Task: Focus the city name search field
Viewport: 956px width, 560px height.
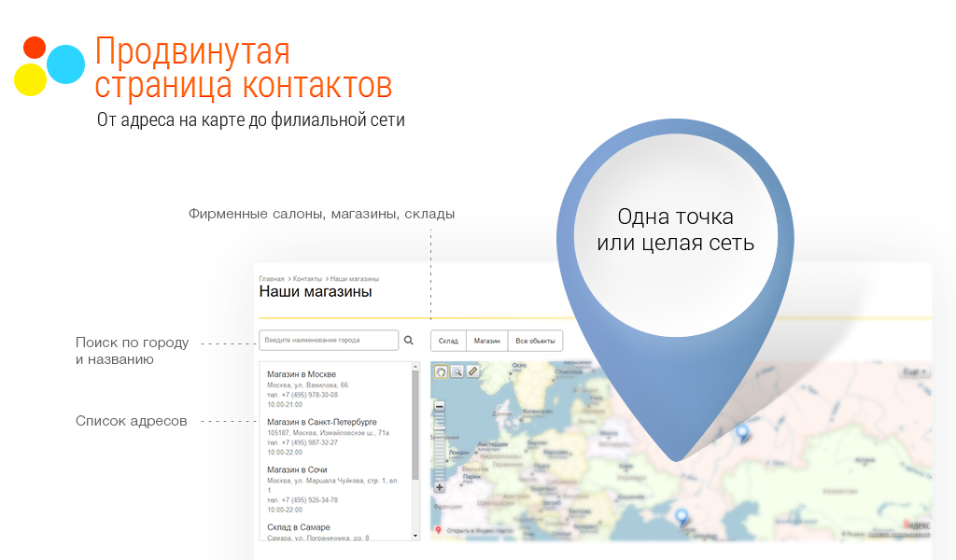Action: point(329,340)
